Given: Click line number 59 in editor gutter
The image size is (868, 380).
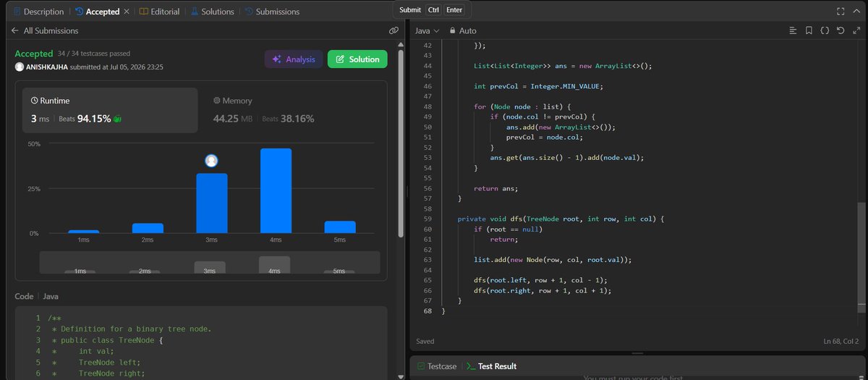Looking at the screenshot, I should (x=427, y=219).
